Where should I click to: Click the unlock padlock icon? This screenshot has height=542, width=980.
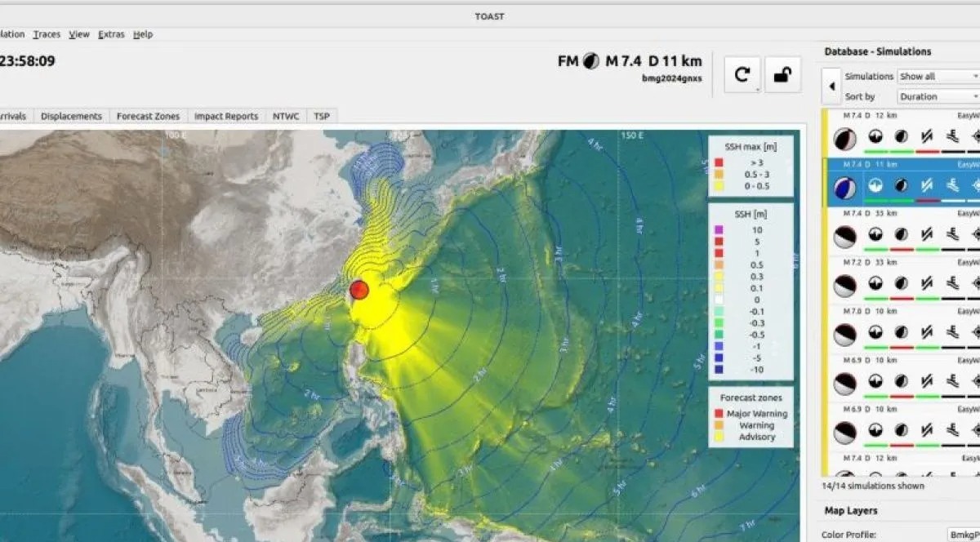click(783, 74)
